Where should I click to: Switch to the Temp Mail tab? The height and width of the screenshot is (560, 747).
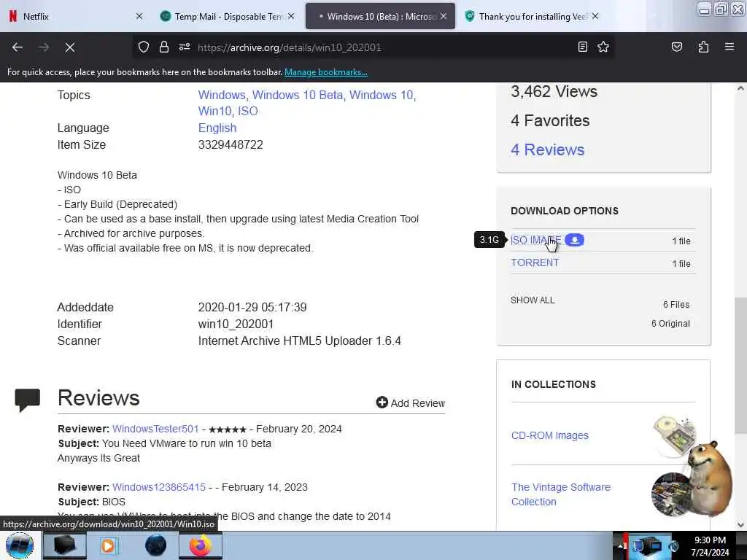(228, 16)
